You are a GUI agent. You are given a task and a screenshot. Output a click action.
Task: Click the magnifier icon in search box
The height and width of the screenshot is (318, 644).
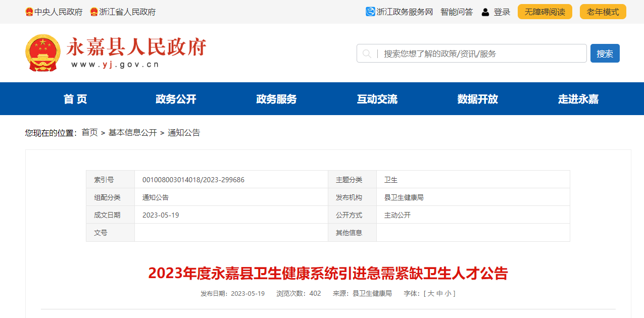367,54
